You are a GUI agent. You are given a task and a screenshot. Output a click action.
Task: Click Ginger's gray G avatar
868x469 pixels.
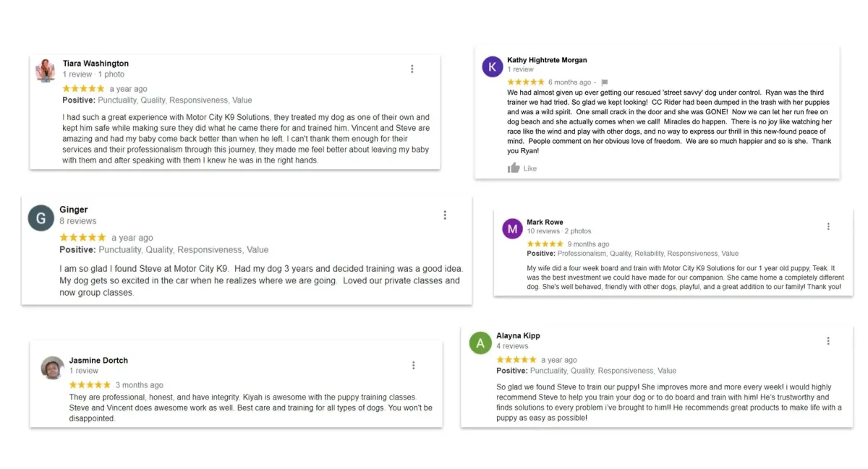(41, 218)
